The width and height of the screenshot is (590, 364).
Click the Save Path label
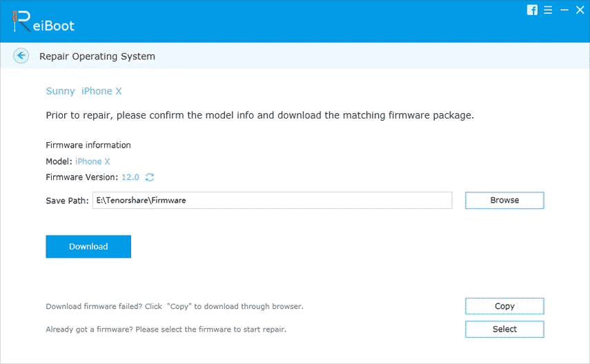coord(67,201)
